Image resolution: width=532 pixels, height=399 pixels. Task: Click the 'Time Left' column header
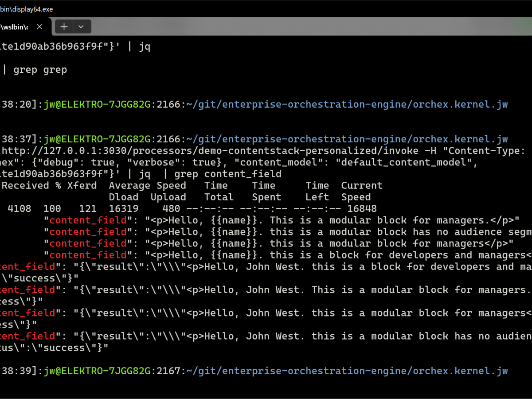pyautogui.click(x=317, y=191)
